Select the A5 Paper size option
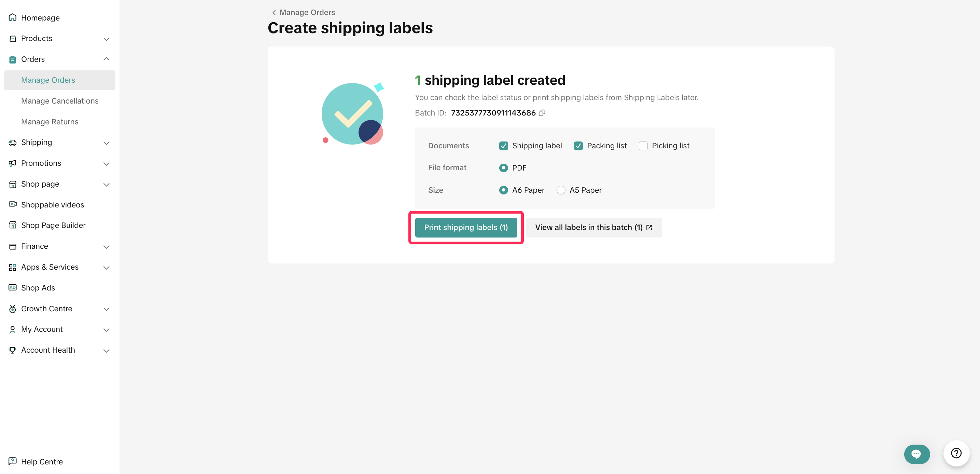 click(561, 190)
